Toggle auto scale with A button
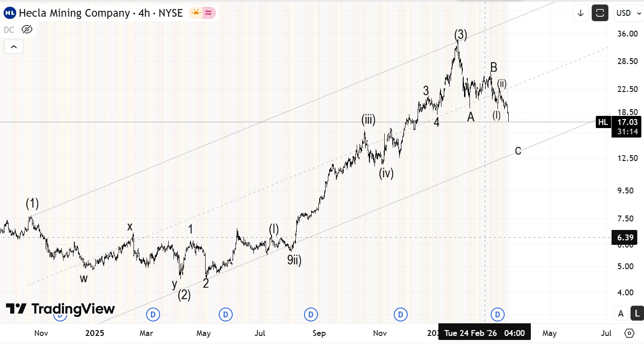 tap(621, 313)
